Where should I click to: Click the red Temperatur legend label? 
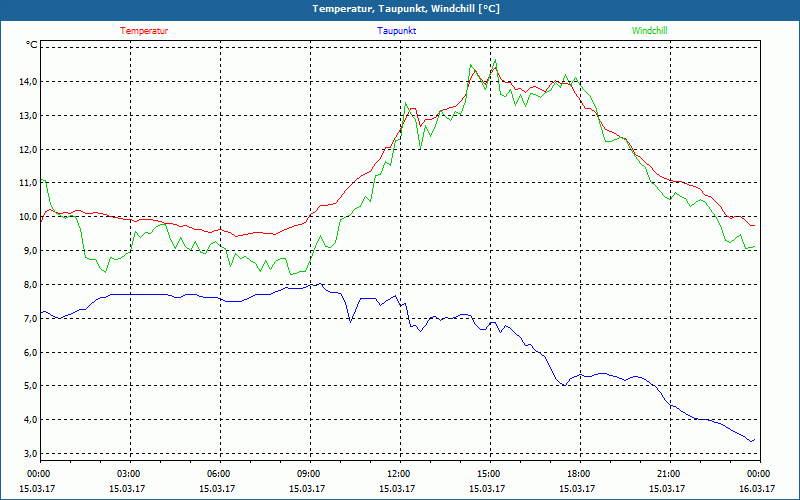[x=144, y=31]
